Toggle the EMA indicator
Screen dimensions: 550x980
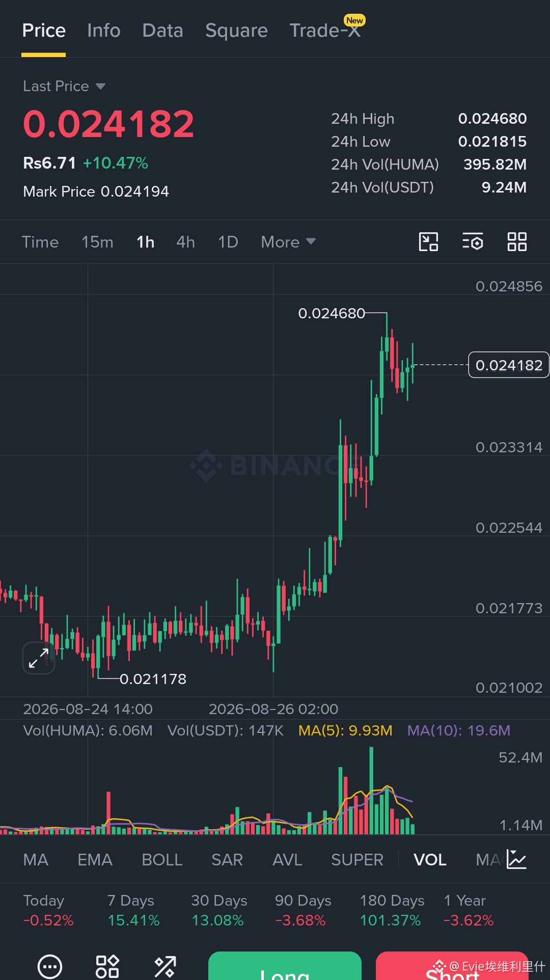(95, 860)
